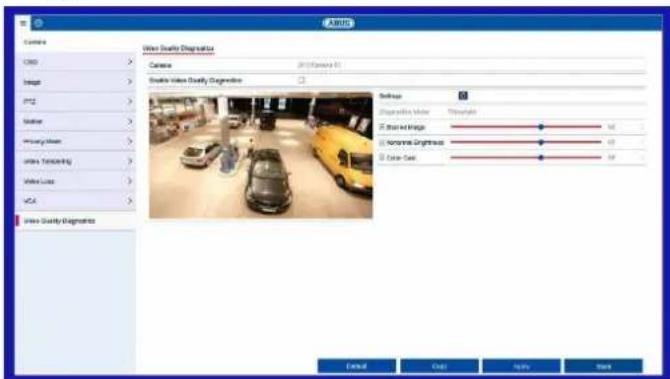Expand the VCA menu chevron
The image size is (670, 379).
click(130, 201)
